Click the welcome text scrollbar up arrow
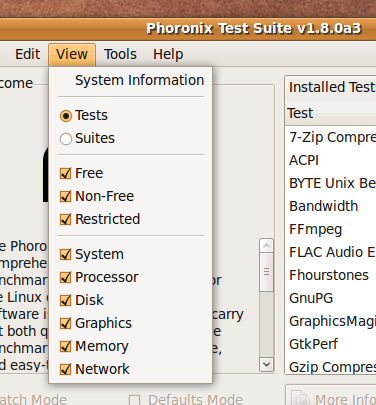Image resolution: width=376 pixels, height=405 pixels. pos(266,246)
